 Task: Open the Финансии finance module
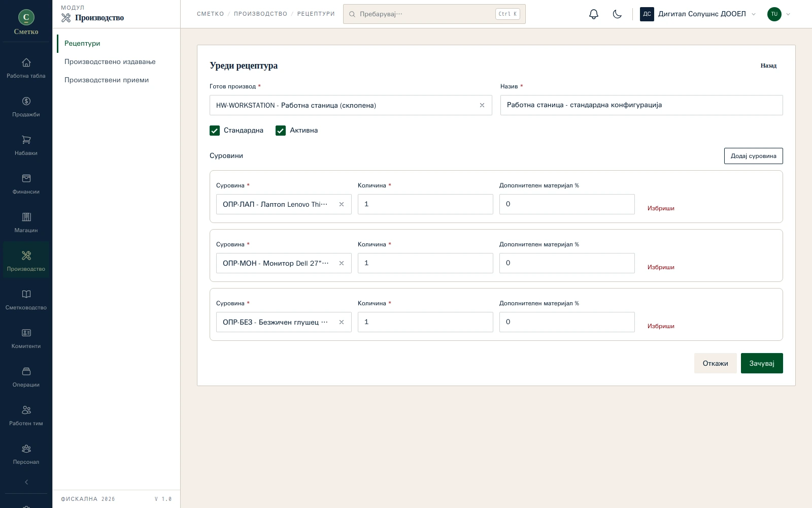click(26, 184)
